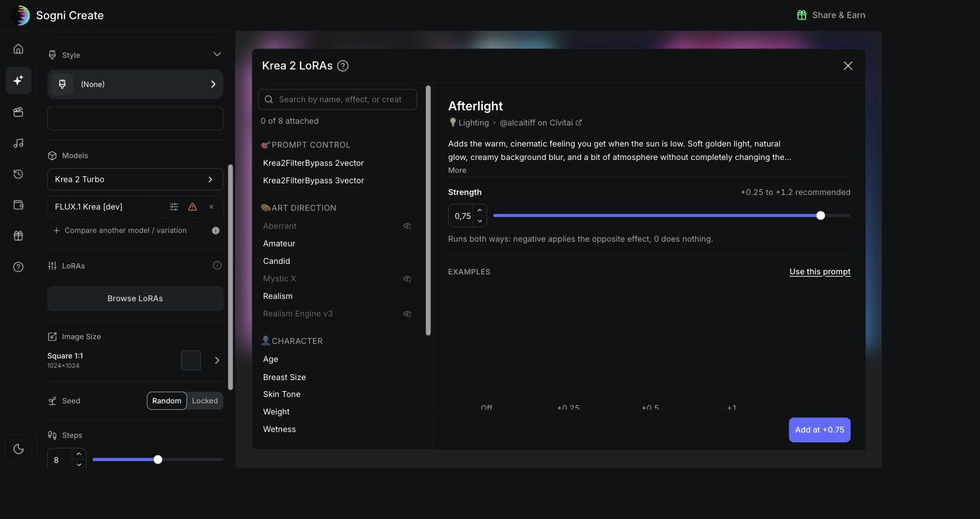Click the LoRA search field

click(337, 99)
